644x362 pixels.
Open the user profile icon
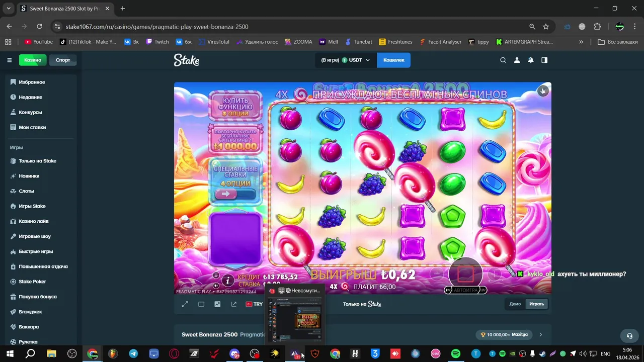coord(517,60)
